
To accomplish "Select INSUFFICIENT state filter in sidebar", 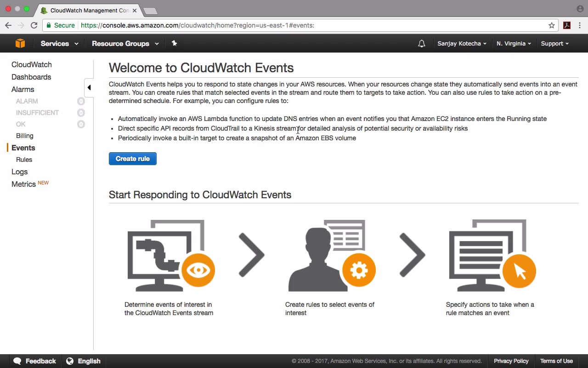I will pos(37,113).
